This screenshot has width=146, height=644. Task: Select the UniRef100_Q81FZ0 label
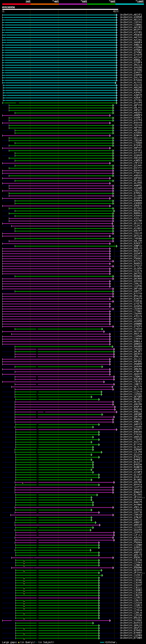[131, 628]
